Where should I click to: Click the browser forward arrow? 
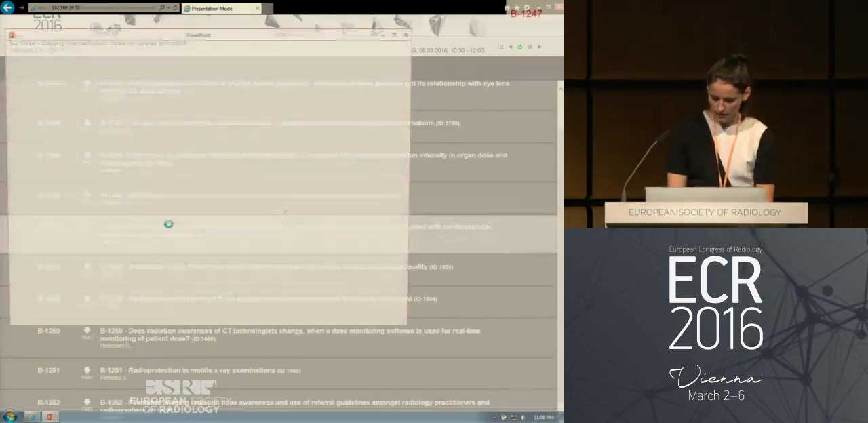[22, 8]
